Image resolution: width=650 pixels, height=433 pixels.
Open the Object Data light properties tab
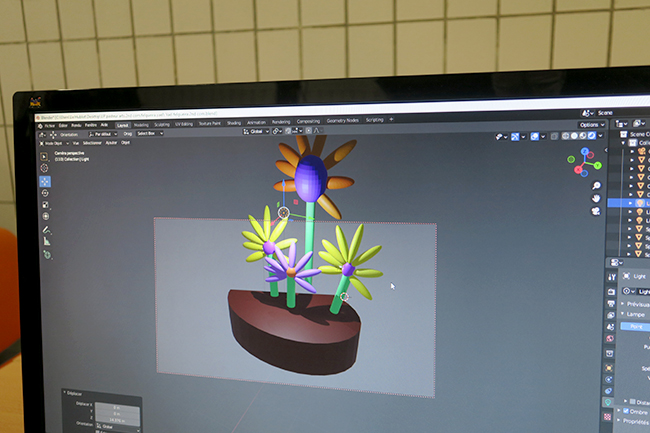coord(608,402)
